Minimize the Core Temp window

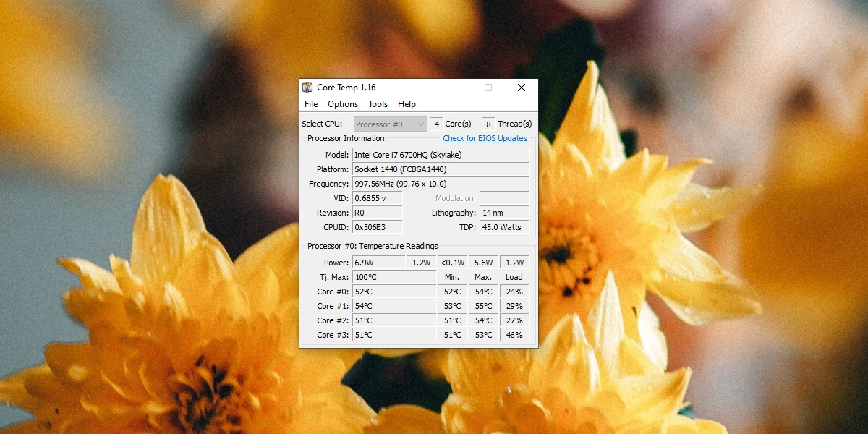coord(456,88)
